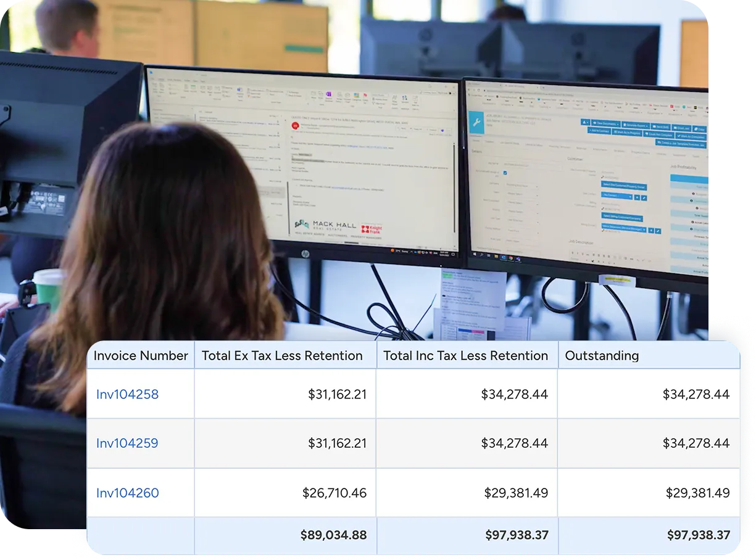Open the Invoice Statement billing contact dropdown
This screenshot has height=560, width=756.
pyautogui.click(x=624, y=228)
